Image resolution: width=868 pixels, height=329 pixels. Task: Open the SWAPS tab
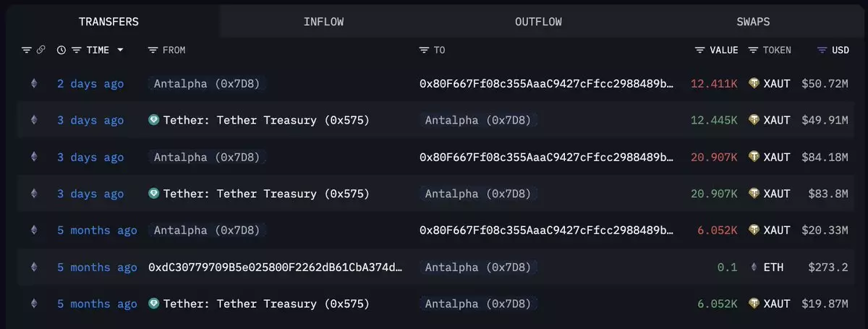pos(754,22)
